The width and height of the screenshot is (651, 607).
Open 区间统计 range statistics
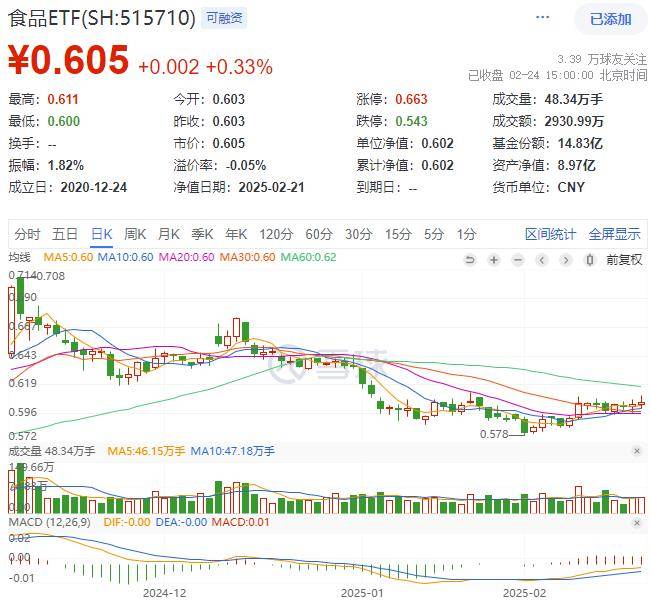tap(550, 234)
